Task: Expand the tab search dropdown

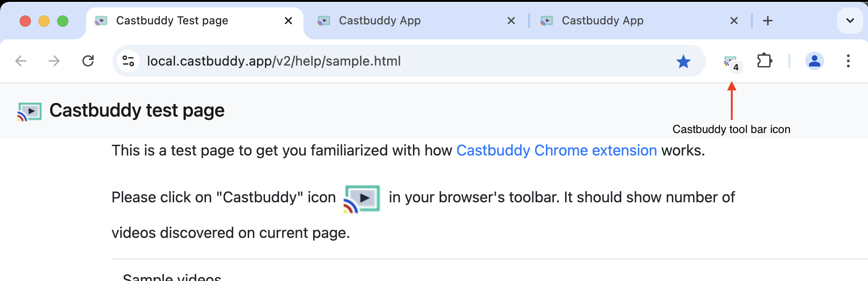Action: tap(850, 21)
